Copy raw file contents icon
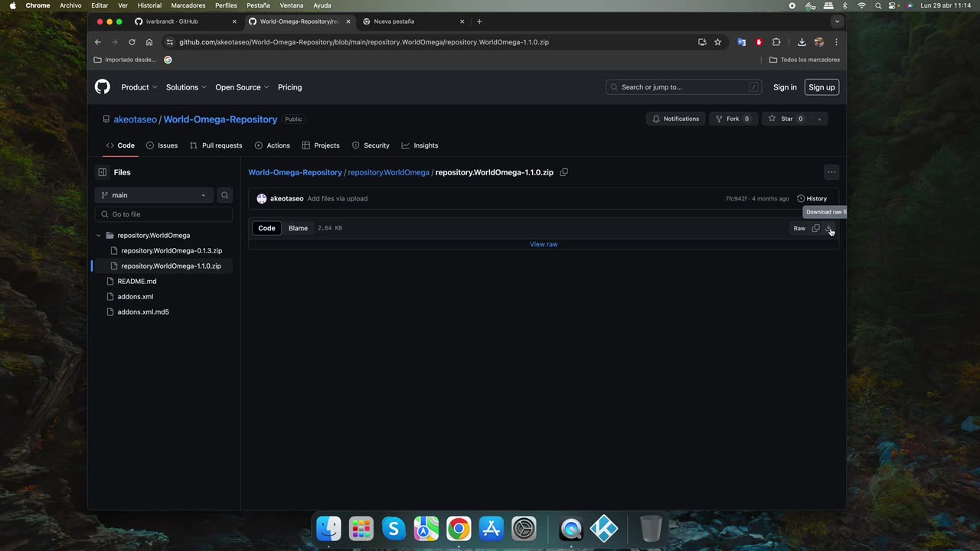 pos(815,228)
